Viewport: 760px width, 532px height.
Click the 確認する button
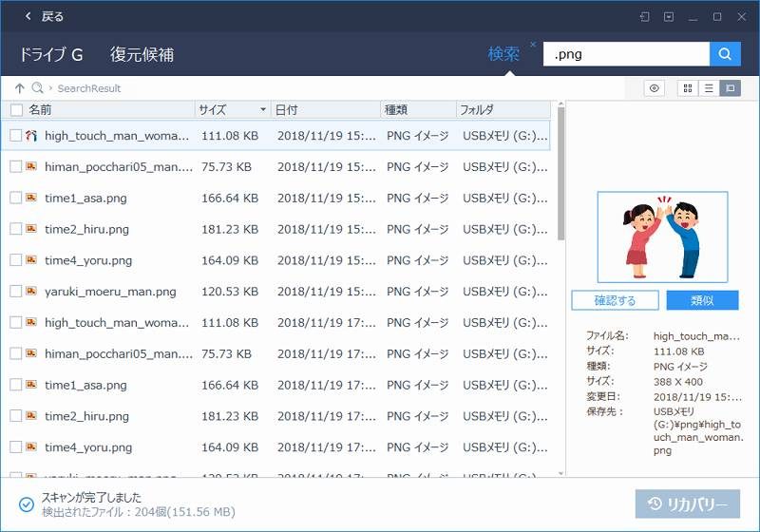pyautogui.click(x=615, y=300)
